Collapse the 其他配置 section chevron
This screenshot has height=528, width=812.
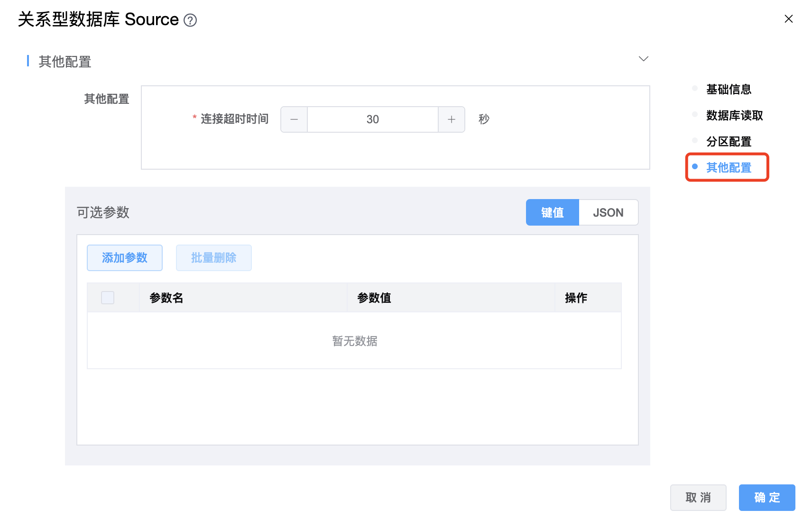pos(643,59)
